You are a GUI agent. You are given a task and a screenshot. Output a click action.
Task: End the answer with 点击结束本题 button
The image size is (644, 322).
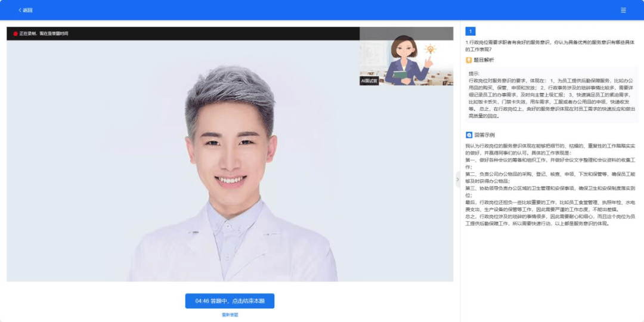click(230, 301)
